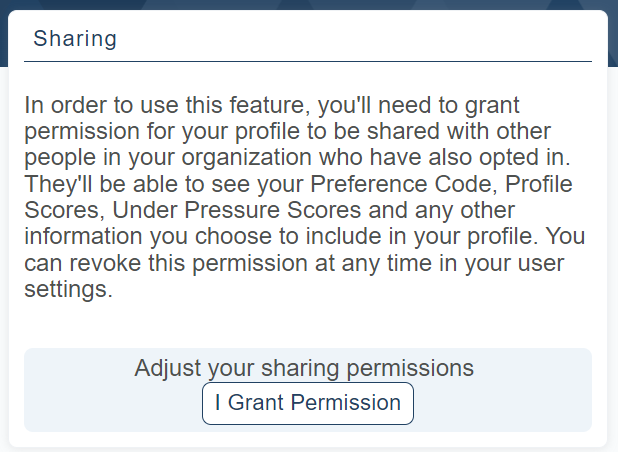
Task: Click the Sharing heading text
Action: click(75, 39)
